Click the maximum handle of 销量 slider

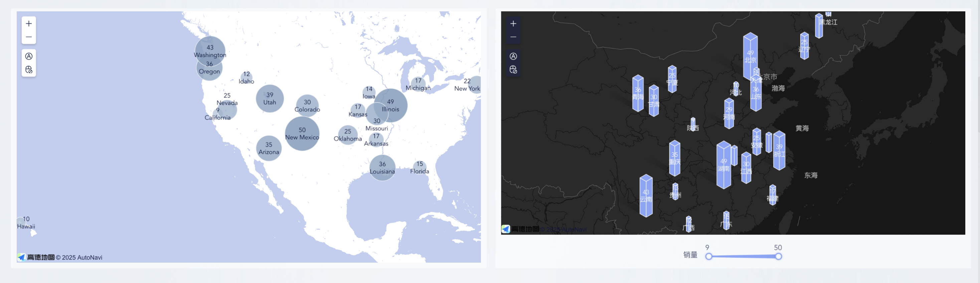click(x=778, y=256)
